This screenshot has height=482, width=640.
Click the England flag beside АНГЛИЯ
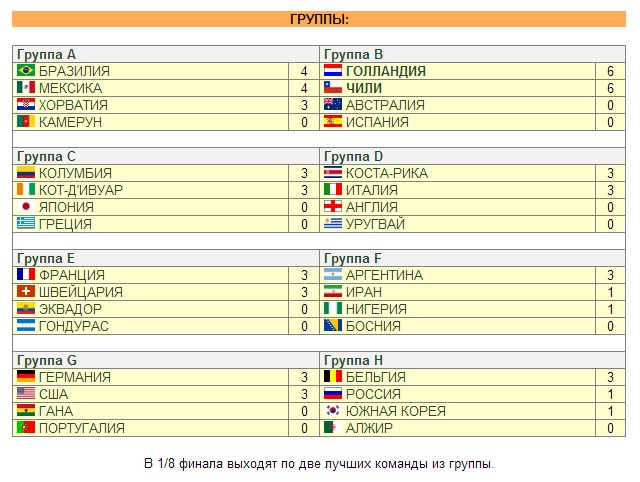point(333,207)
